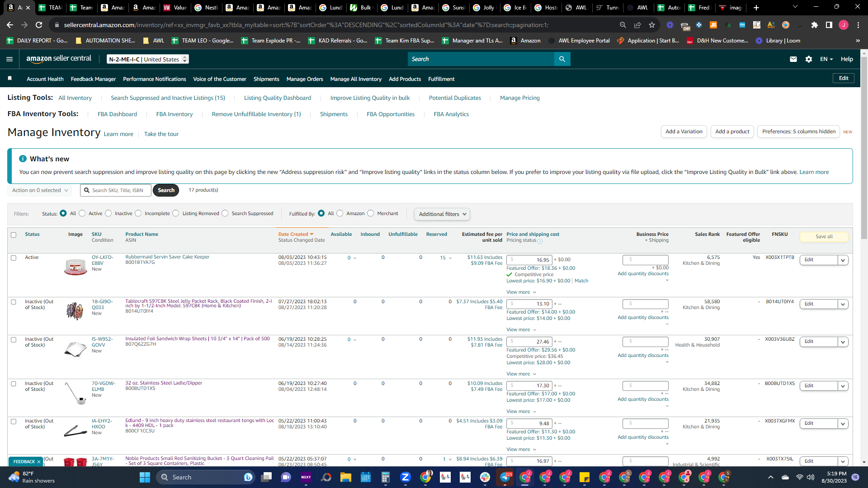Open the Calculator app in taskbar
Image resolution: width=868 pixels, height=488 pixels.
[x=386, y=477]
